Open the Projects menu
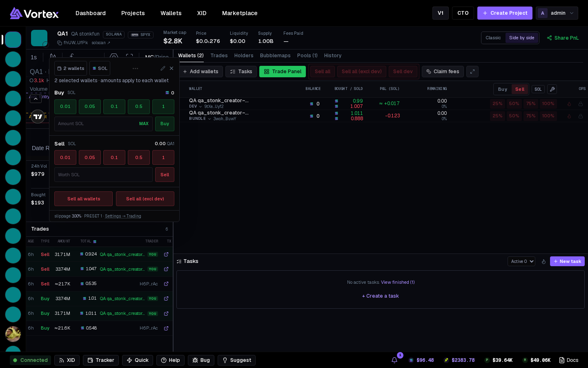Screen dimensions: 588x368 pos(133,13)
